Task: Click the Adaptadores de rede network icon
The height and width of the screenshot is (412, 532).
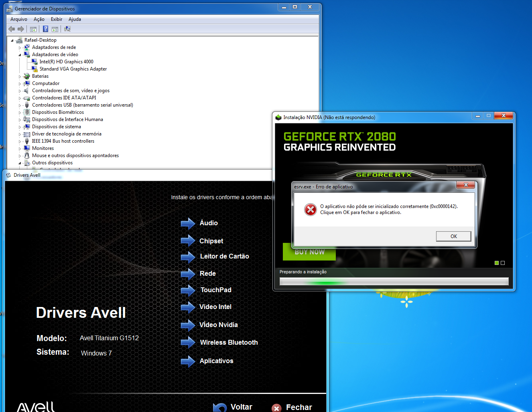Action: point(27,47)
